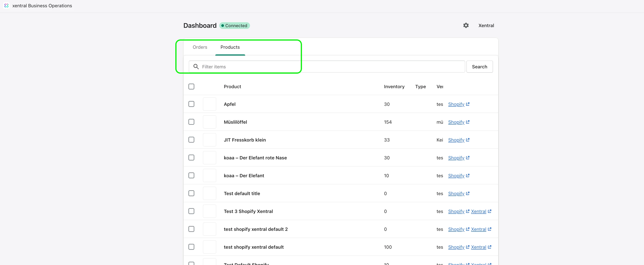Click the koaa – Der Elefant rote Nase name
The height and width of the screenshot is (265, 644).
pyautogui.click(x=255, y=158)
